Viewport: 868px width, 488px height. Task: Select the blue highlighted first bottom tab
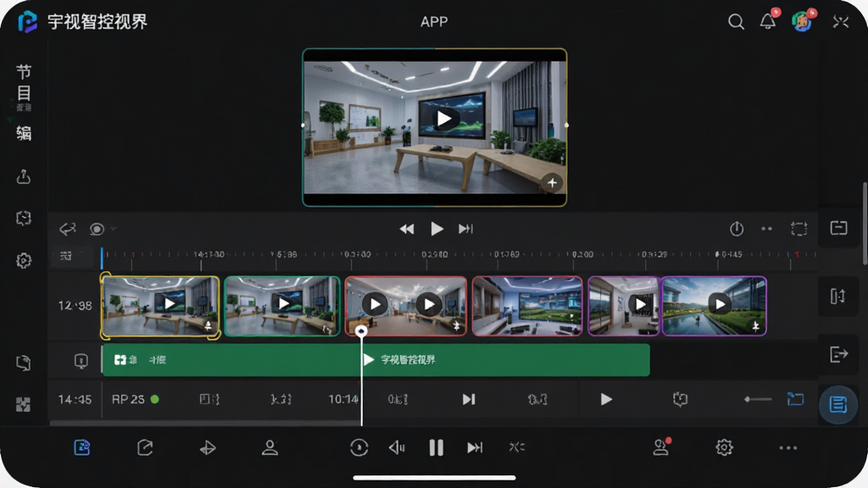[x=82, y=447]
